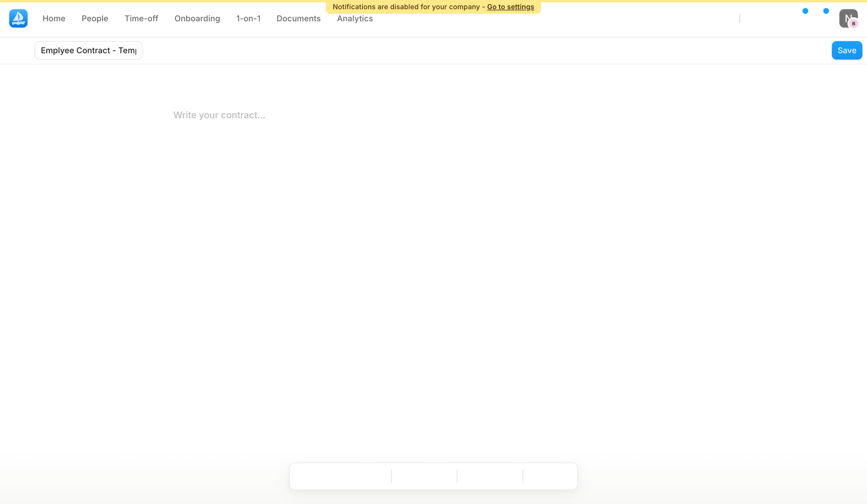
Task: Click the left blue notification dot
Action: pos(805,11)
